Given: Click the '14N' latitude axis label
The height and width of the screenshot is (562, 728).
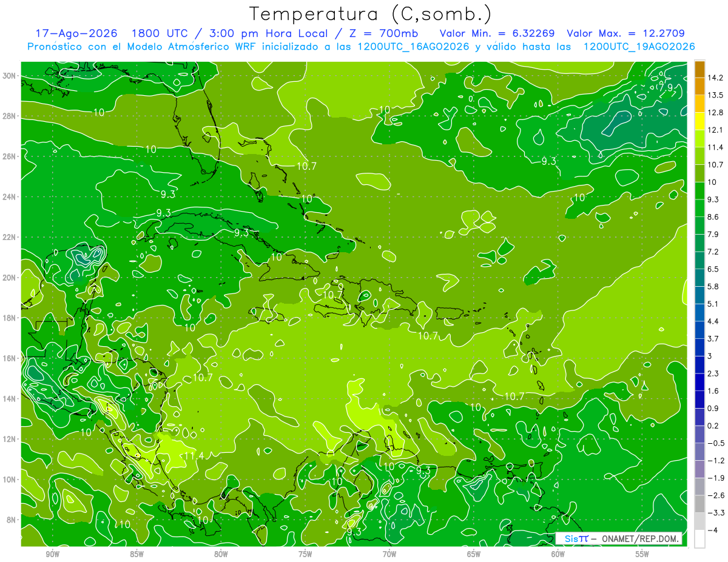Looking at the screenshot, I should coord(10,399).
